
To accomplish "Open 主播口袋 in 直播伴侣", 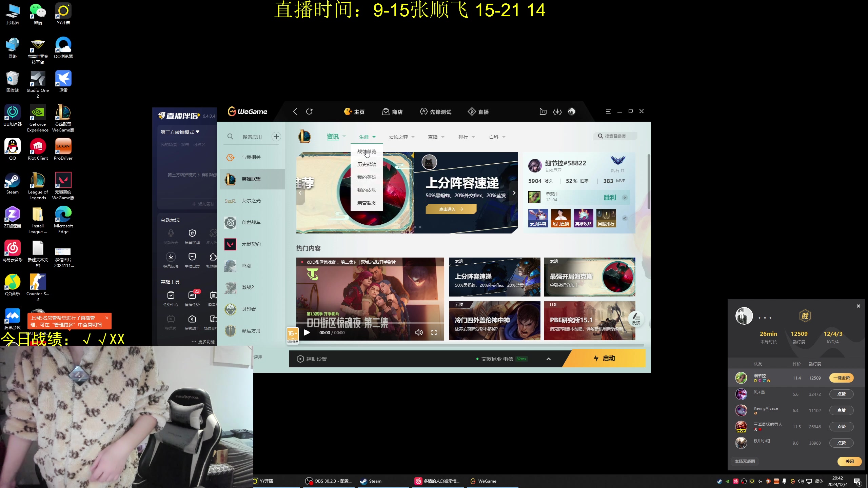I will coord(192,260).
